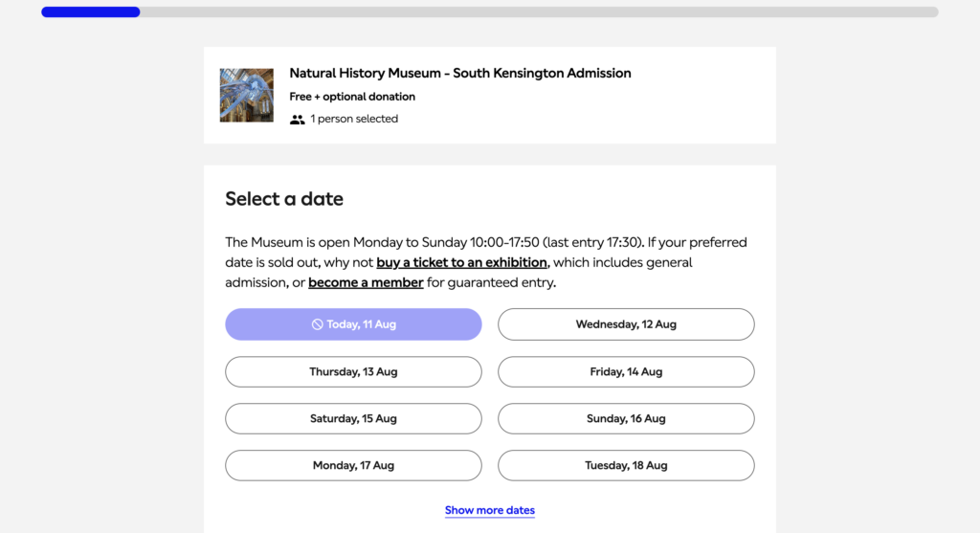Open the Show more dates link
The width and height of the screenshot is (980, 533).
[x=489, y=510]
